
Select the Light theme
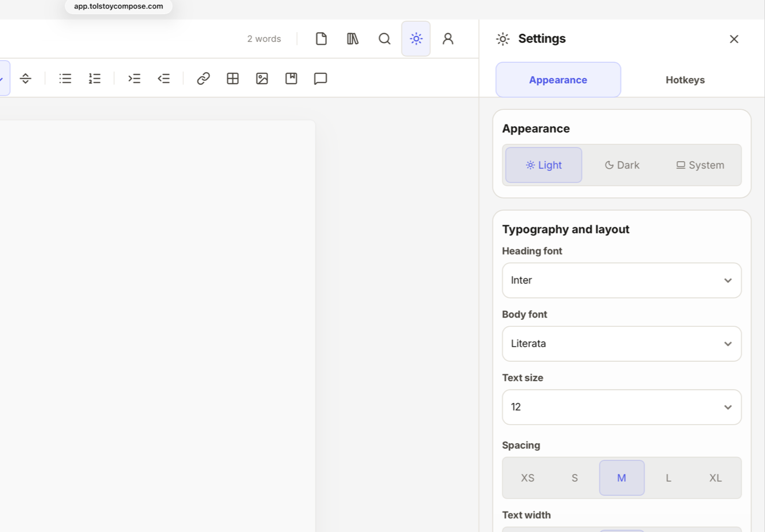click(544, 165)
